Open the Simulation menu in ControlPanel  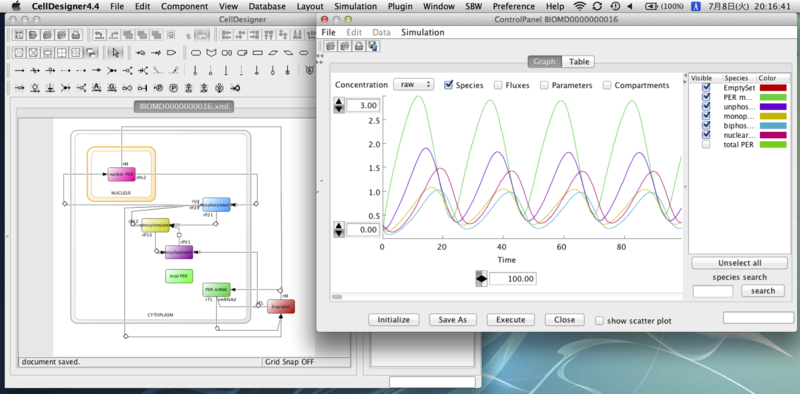tap(422, 32)
